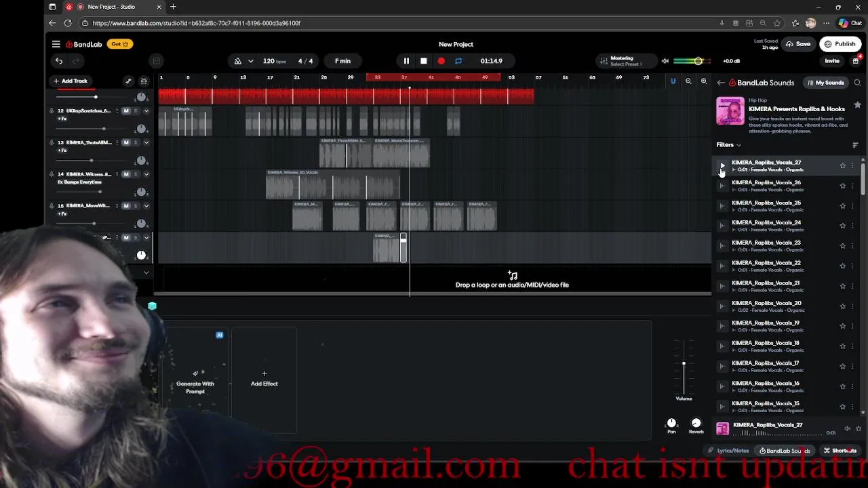The width and height of the screenshot is (868, 488).
Task: Expand track 14 KIMERA_Witness chevron
Action: (146, 174)
